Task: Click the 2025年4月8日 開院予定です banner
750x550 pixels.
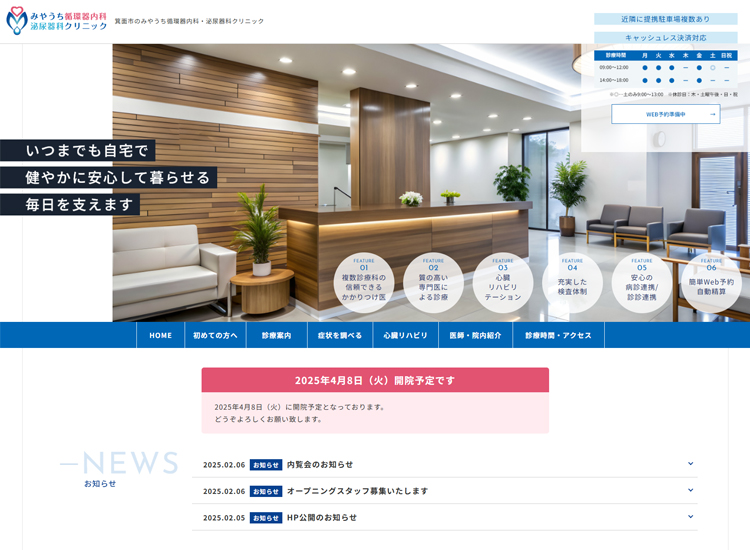Action: click(375, 380)
